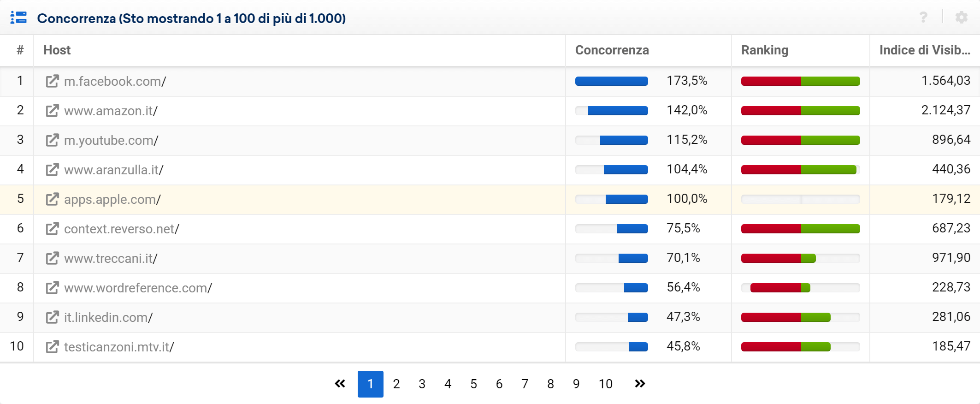Open external link icon for www.amazon.it
The height and width of the screenshot is (404, 980).
click(52, 111)
